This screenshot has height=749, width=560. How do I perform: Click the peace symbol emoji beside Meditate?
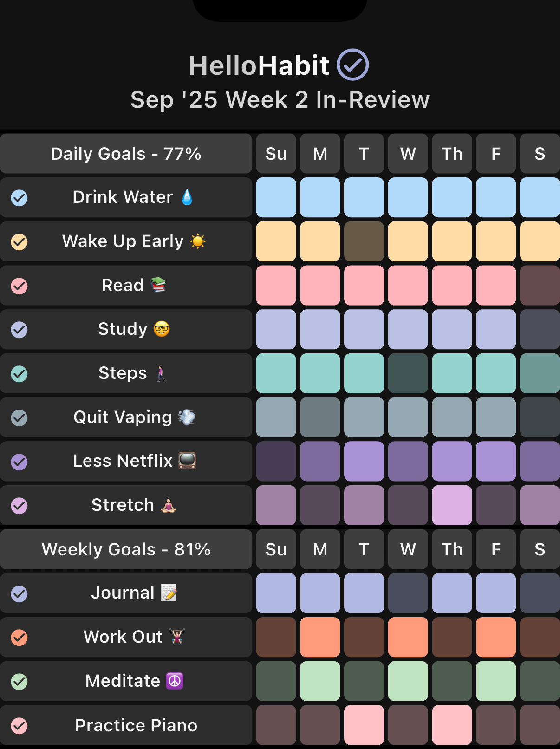[x=175, y=681]
